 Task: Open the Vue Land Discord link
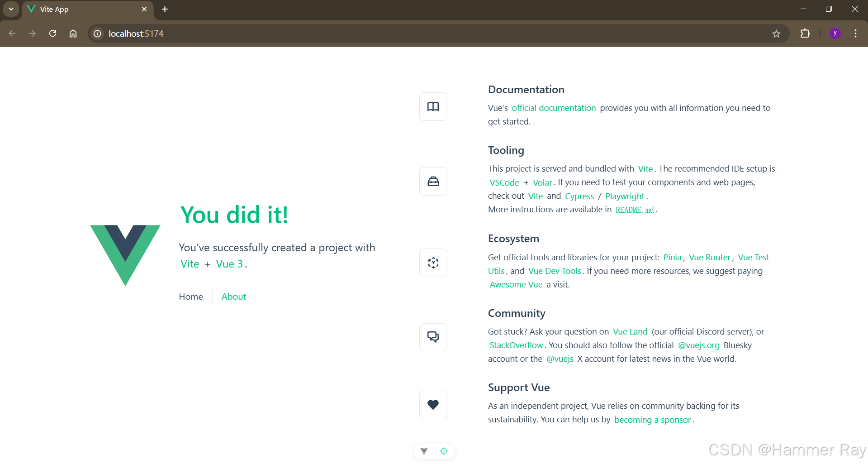tap(630, 331)
